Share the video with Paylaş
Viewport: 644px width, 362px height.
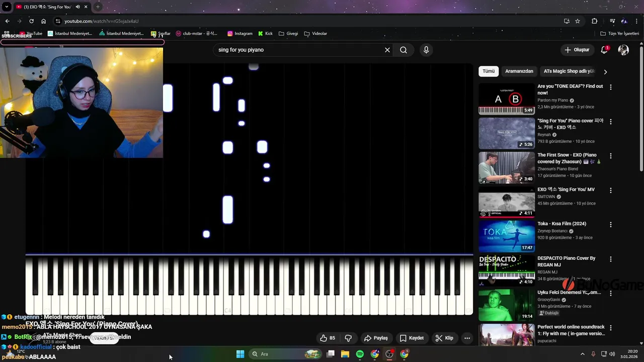point(376,338)
